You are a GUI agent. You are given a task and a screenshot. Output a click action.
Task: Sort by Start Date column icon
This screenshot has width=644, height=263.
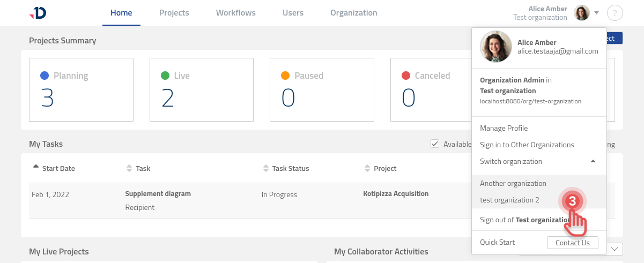click(36, 168)
